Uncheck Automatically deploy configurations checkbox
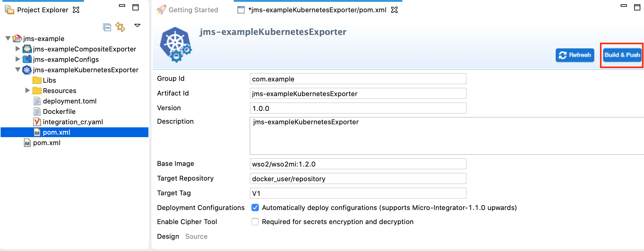The width and height of the screenshot is (644, 251). (x=255, y=208)
